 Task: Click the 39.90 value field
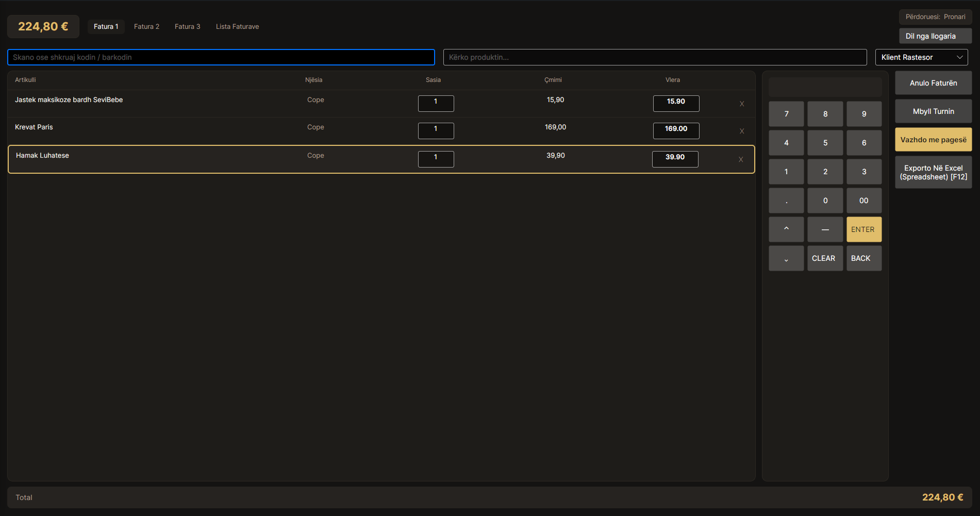[x=675, y=159]
